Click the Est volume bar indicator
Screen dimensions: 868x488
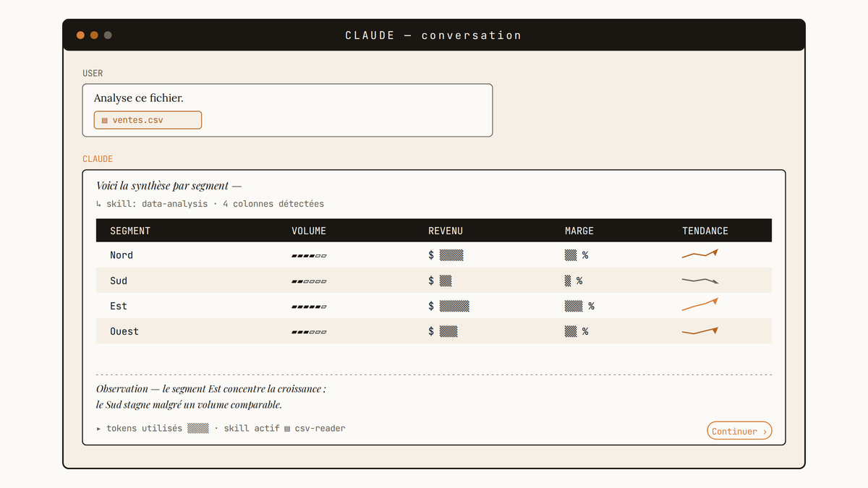(309, 307)
